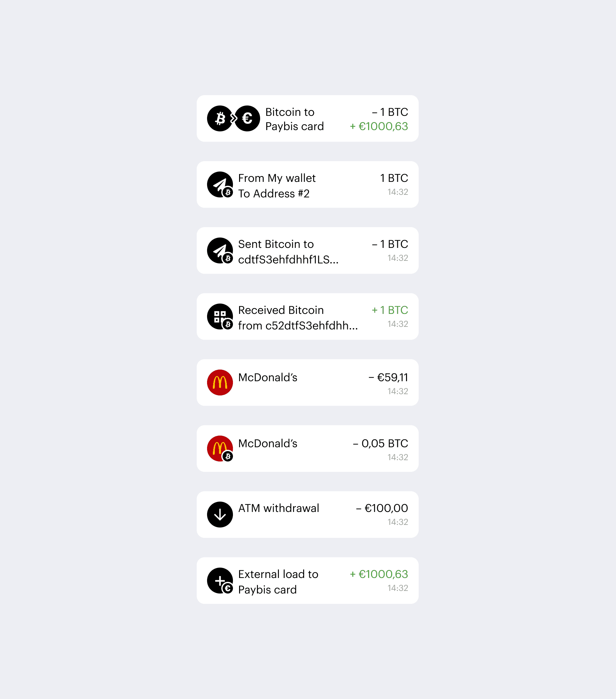This screenshot has height=699, width=616.
Task: Click the down-arrow ATM withdrawal icon
Action: pyautogui.click(x=220, y=514)
